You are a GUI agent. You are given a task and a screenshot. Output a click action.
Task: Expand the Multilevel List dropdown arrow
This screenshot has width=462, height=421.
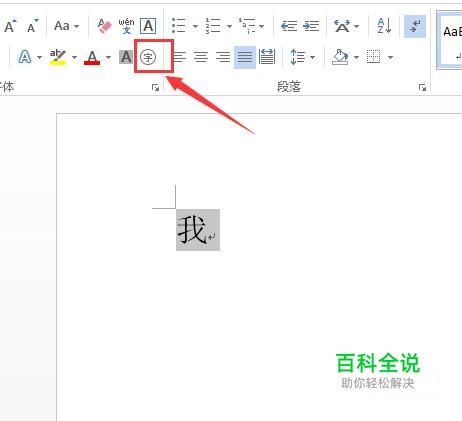pyautogui.click(x=262, y=26)
